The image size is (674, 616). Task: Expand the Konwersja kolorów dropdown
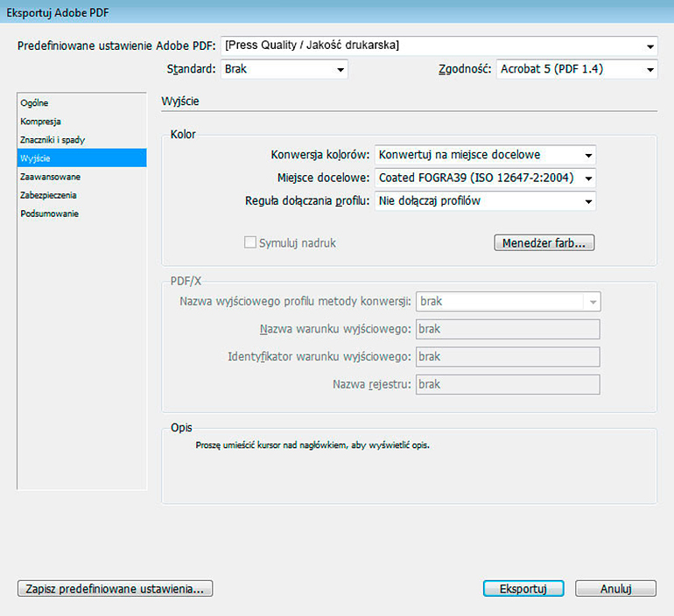click(485, 155)
